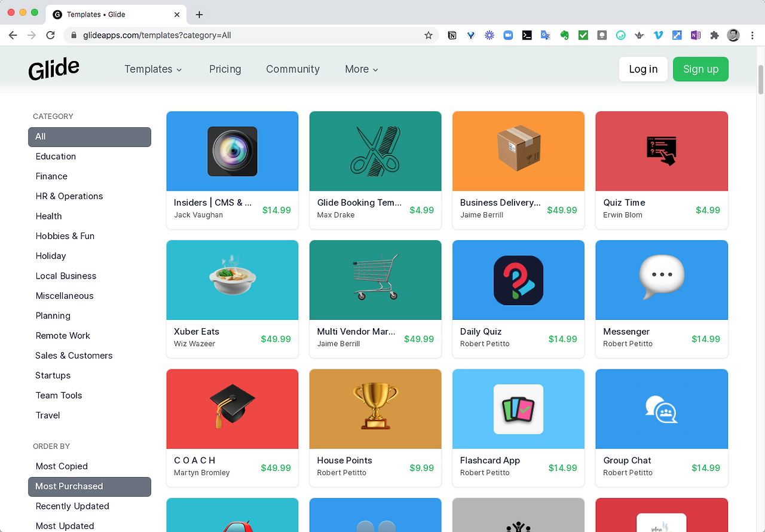Bookmark this page with the star icon
The height and width of the screenshot is (532, 765).
pyautogui.click(x=429, y=35)
